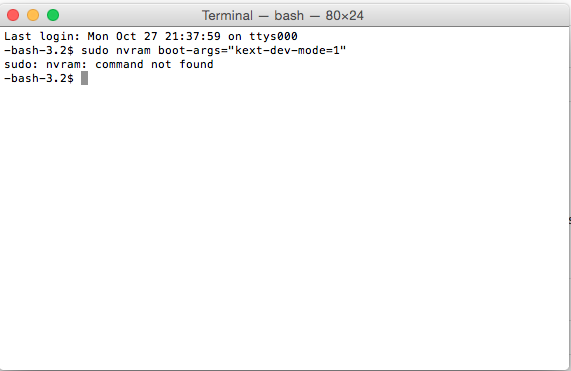Image resolution: width=571 pixels, height=371 pixels.
Task: Click the window title 'Terminal — bash — 80×24'
Action: click(283, 16)
